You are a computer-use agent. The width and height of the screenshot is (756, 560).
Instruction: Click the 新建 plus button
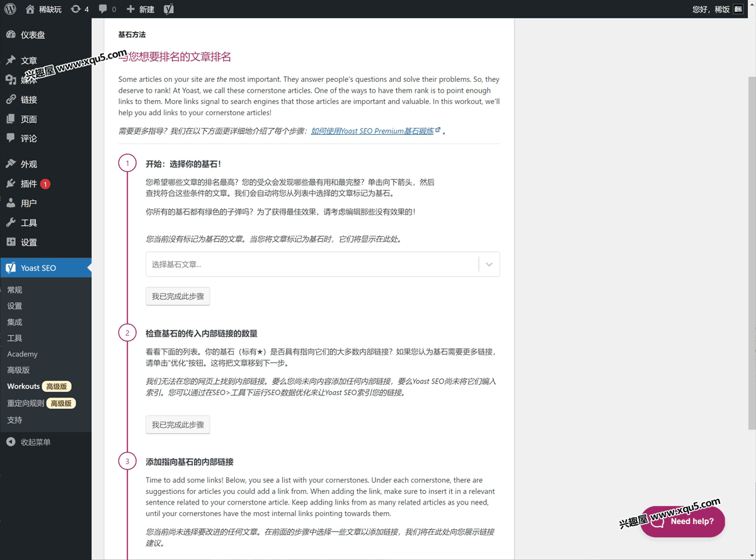(140, 9)
